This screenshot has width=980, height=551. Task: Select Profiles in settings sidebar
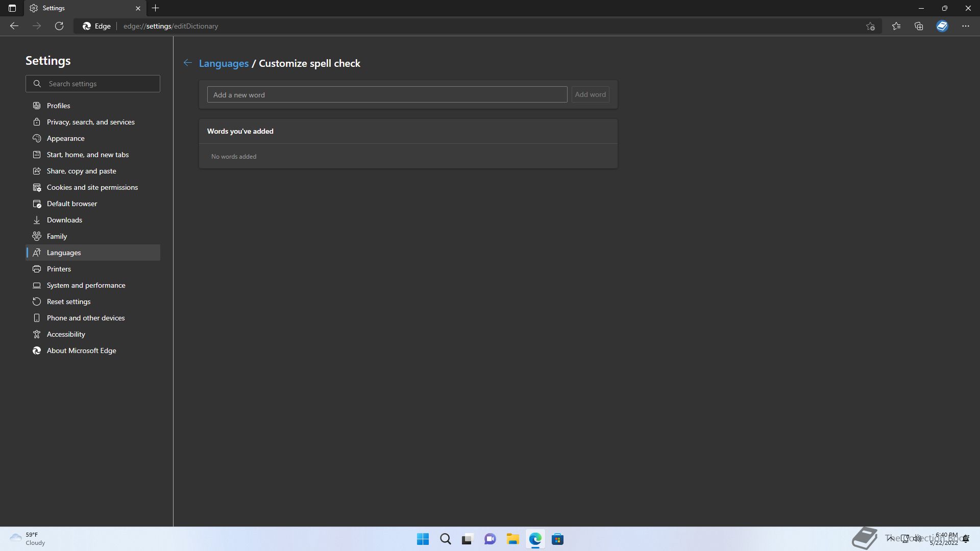[x=59, y=106]
